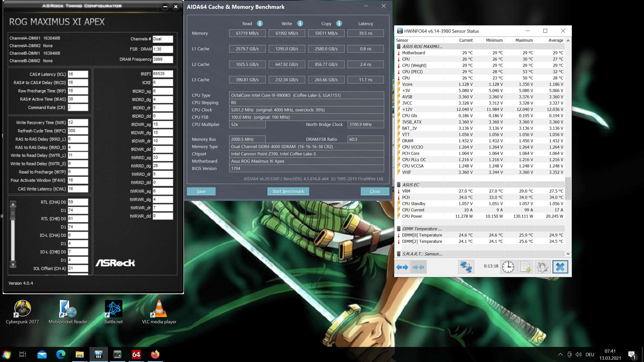Click the HWiNFO scrollbar down arrow
The width and height of the screenshot is (644, 362).
568,254
